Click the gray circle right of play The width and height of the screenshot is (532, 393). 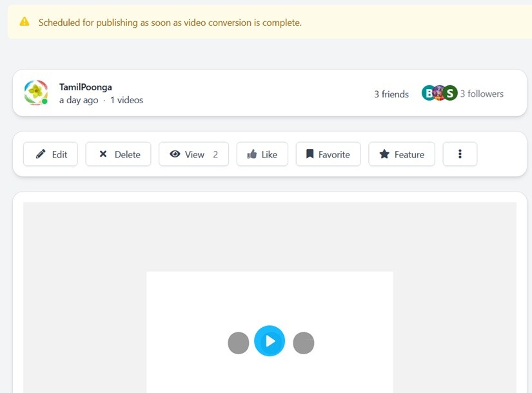(304, 343)
